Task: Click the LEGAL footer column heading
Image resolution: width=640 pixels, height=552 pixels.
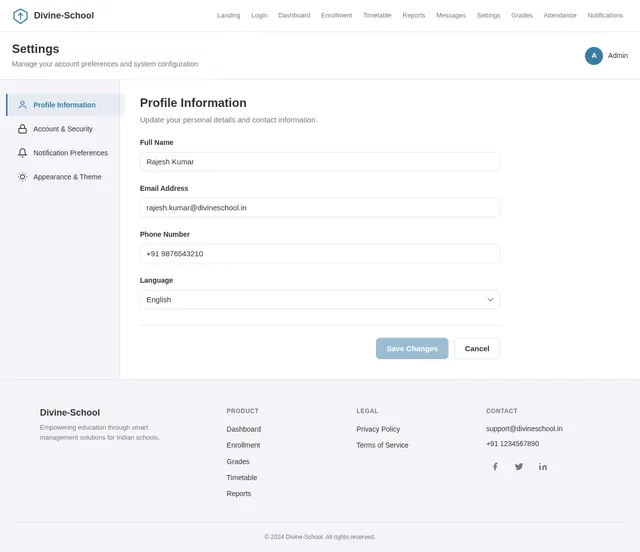Action: coord(367,411)
